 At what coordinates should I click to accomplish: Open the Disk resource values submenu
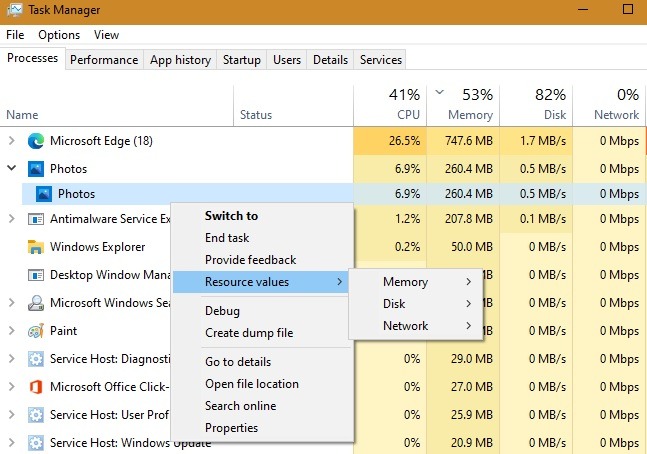point(416,304)
